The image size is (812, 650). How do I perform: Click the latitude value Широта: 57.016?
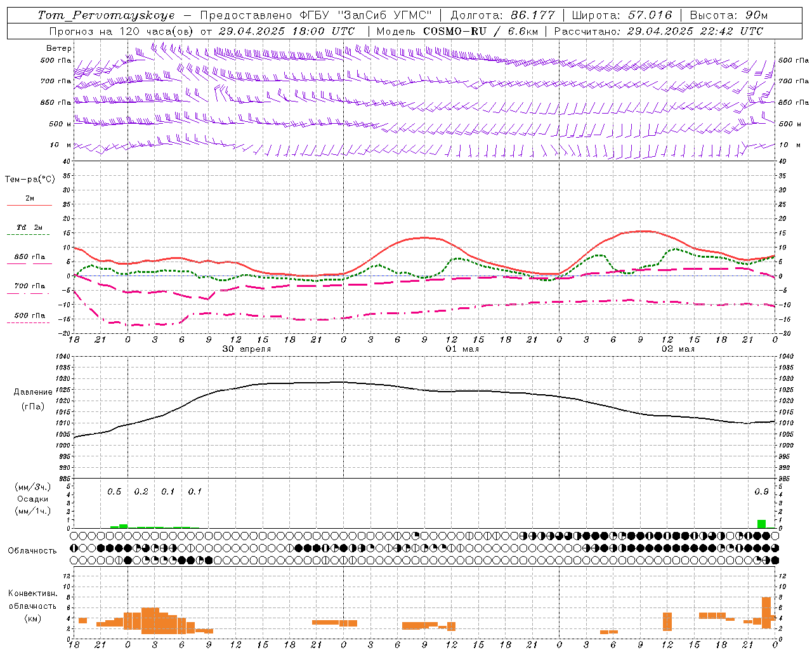(622, 15)
